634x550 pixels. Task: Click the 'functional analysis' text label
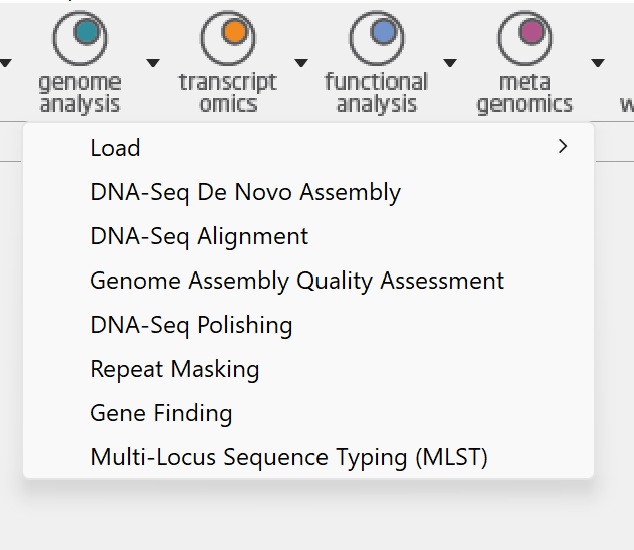pos(377,92)
